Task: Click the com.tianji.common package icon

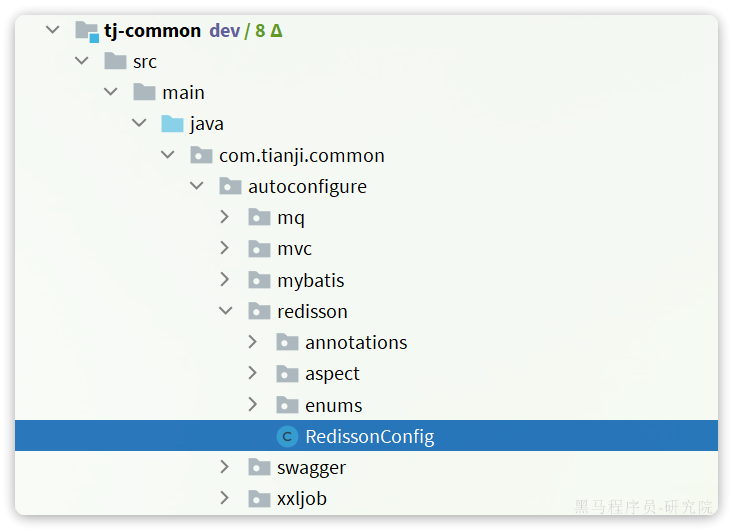Action: pos(201,155)
